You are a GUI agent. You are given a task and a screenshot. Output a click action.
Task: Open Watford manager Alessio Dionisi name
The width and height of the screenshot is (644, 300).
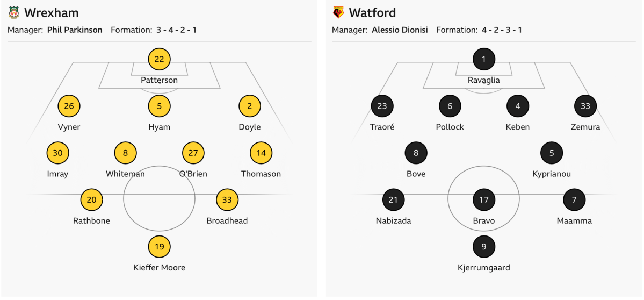click(400, 30)
